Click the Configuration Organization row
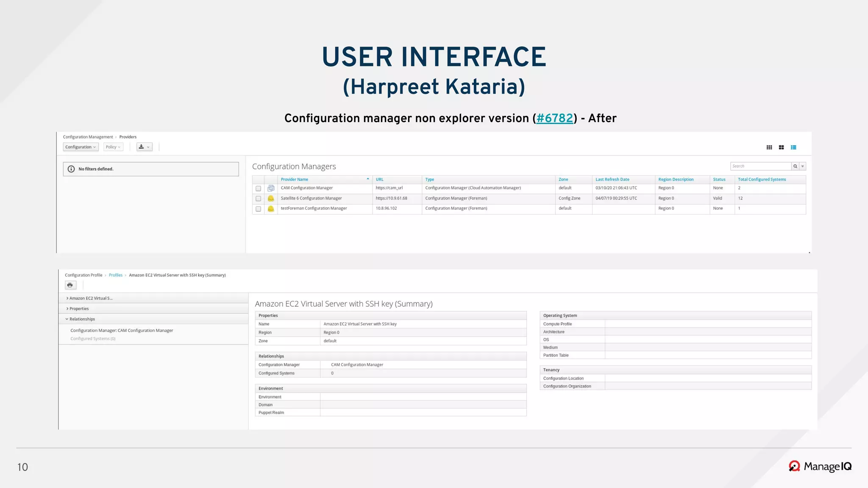Screen dimensions: 868x488 click(676, 386)
